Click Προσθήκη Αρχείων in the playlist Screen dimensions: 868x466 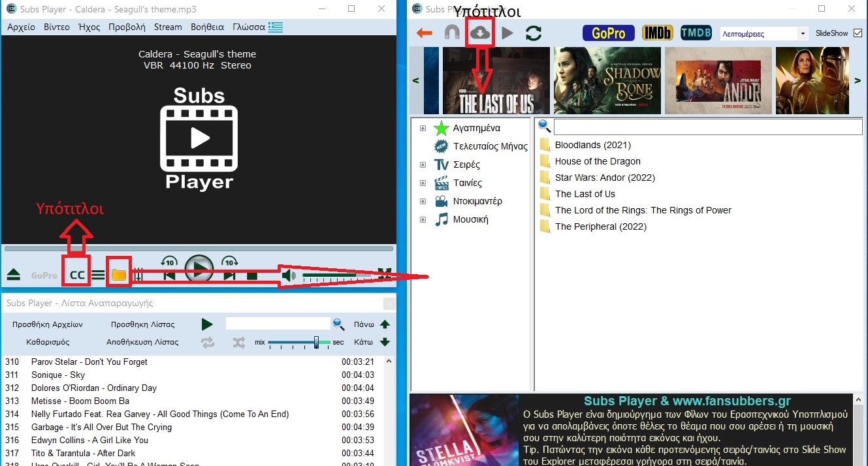point(48,324)
